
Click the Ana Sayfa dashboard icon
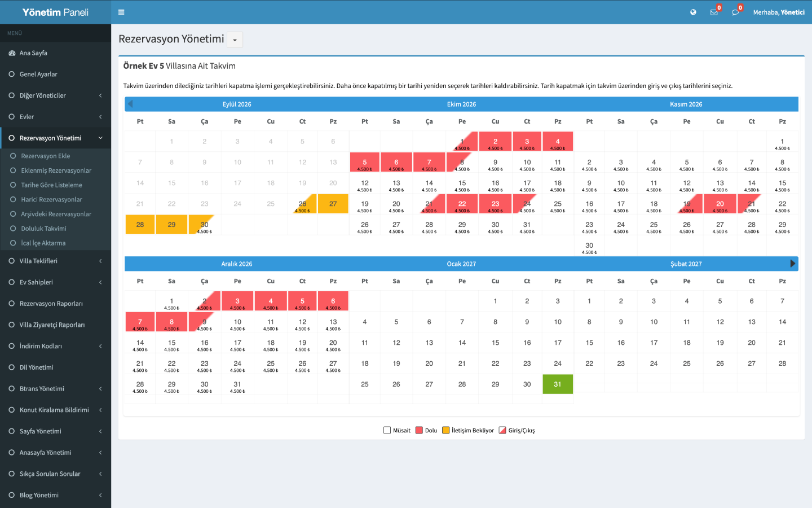click(x=12, y=53)
